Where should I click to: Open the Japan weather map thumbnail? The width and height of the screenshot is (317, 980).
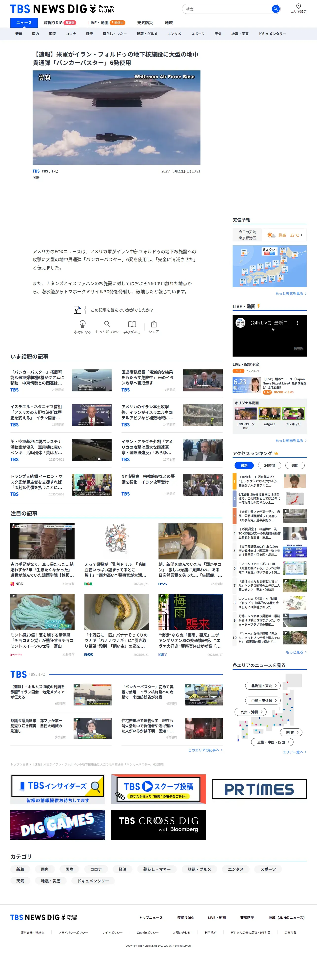270,266
